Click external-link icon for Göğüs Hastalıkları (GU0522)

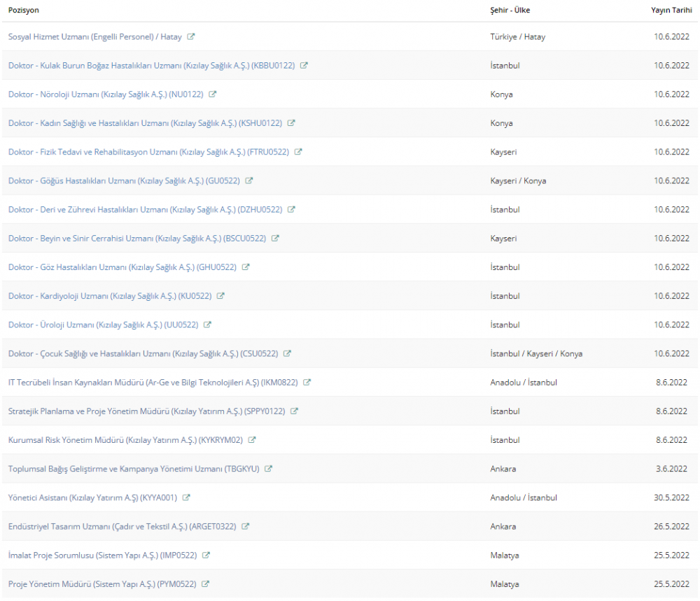(x=248, y=181)
